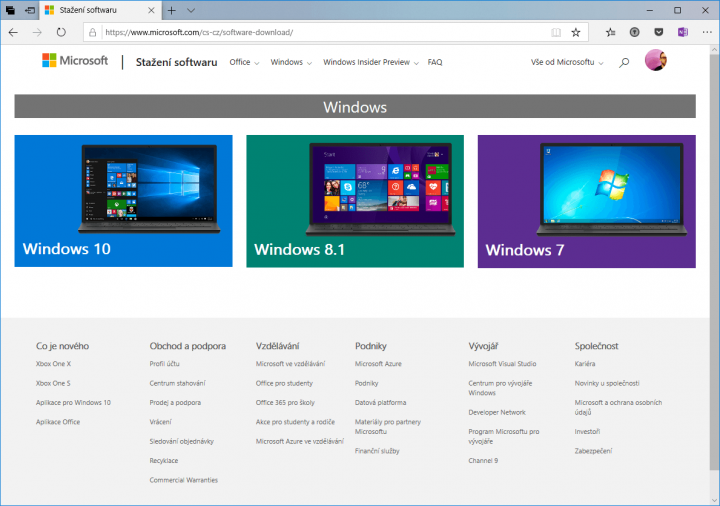Click the vertical scrollbar down arrow
The height and width of the screenshot is (506, 720).
(x=714, y=500)
